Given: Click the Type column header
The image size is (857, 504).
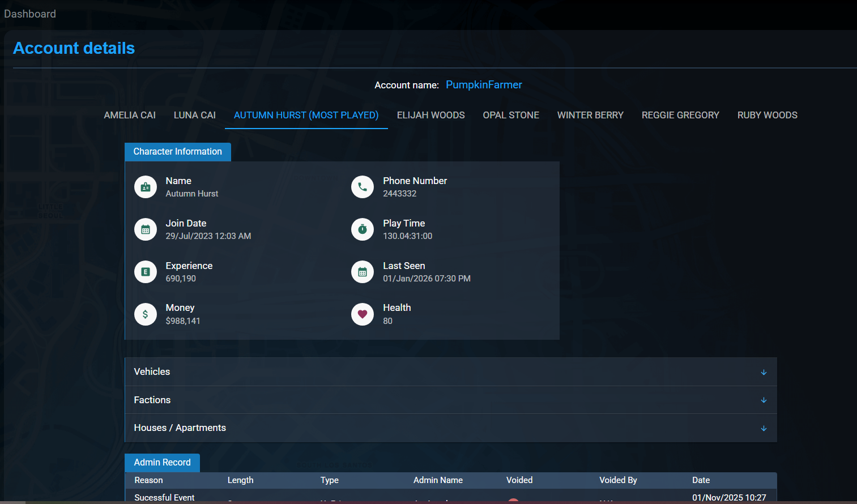Looking at the screenshot, I should pyautogui.click(x=330, y=480).
